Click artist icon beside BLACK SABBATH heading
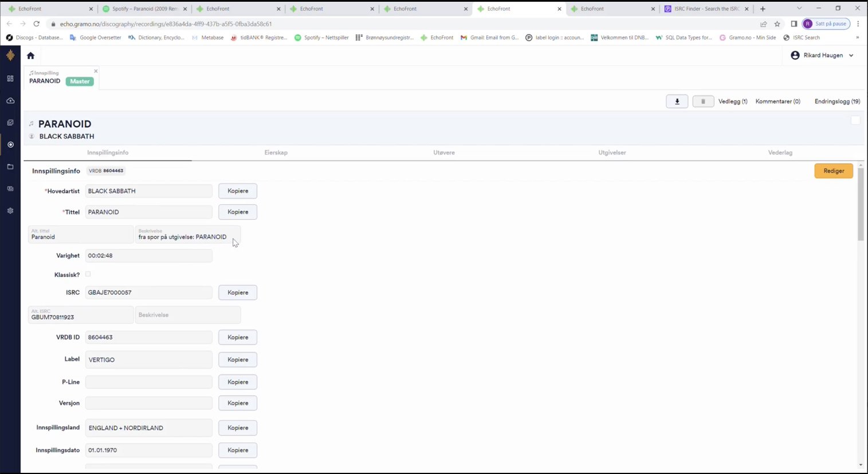This screenshot has width=868, height=474. click(x=32, y=136)
